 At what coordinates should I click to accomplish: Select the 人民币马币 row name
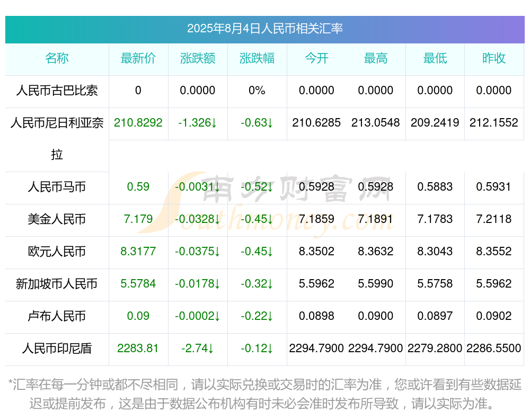click(57, 187)
